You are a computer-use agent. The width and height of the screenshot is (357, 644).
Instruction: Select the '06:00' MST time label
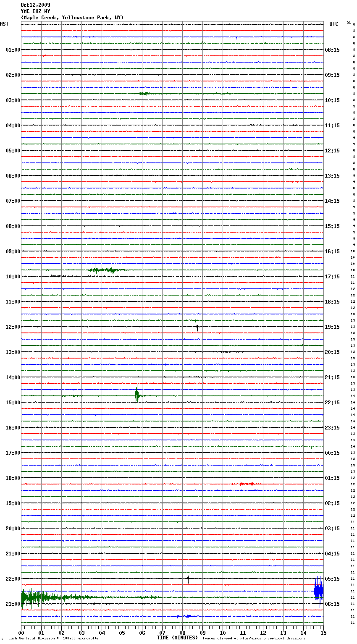pyautogui.click(x=13, y=176)
